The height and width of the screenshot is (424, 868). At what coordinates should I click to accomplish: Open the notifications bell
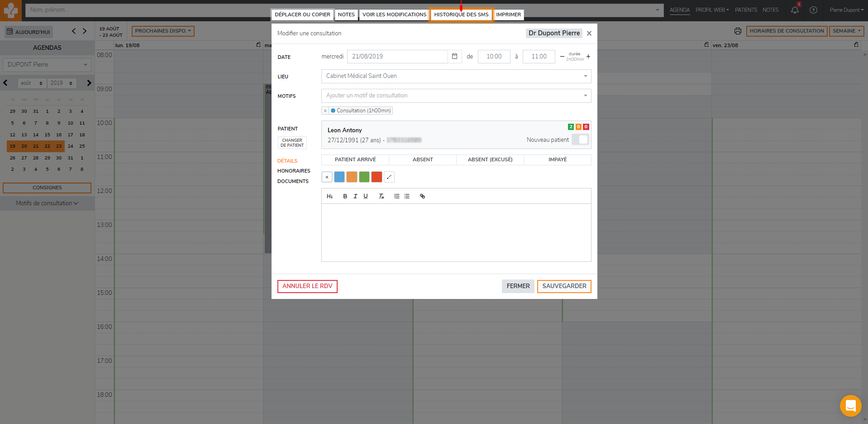(795, 10)
